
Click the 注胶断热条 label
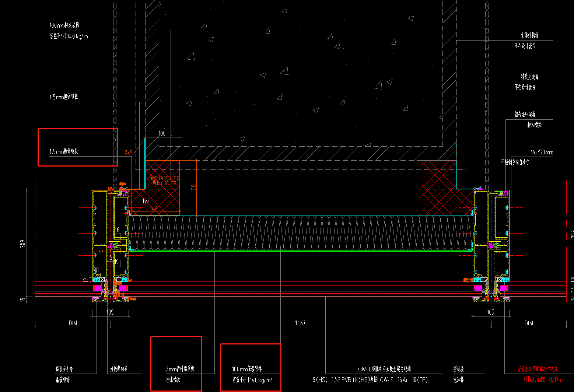point(119,369)
